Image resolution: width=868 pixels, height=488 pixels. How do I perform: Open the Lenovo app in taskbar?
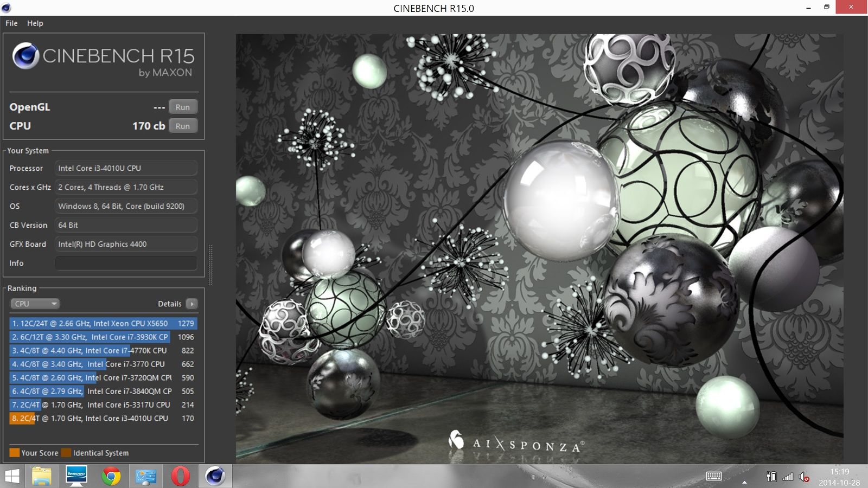click(x=76, y=476)
